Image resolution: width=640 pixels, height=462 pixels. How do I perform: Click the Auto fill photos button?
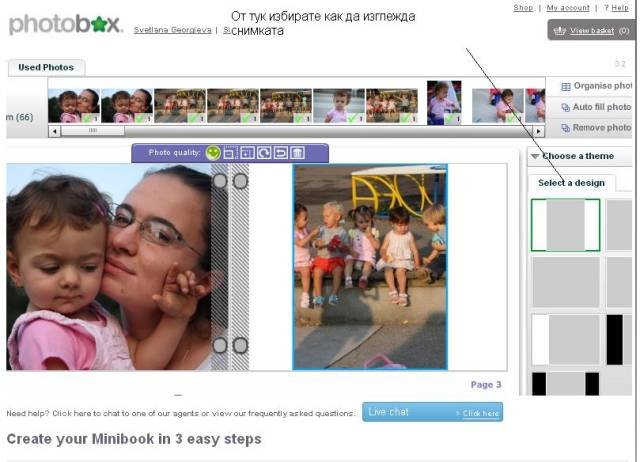pos(595,107)
